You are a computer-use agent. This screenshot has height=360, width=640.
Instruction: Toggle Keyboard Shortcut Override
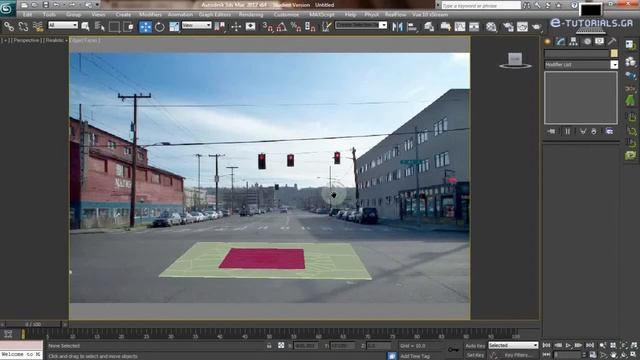point(250,27)
